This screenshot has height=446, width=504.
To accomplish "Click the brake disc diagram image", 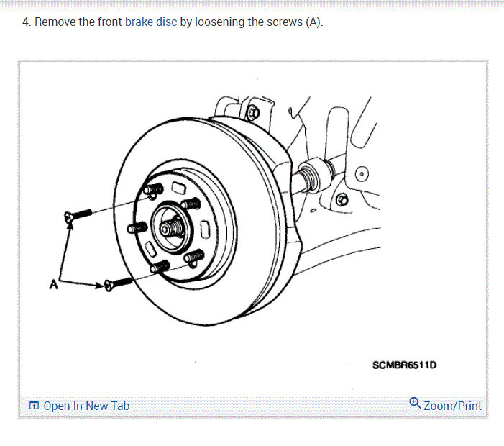I will click(253, 228).
